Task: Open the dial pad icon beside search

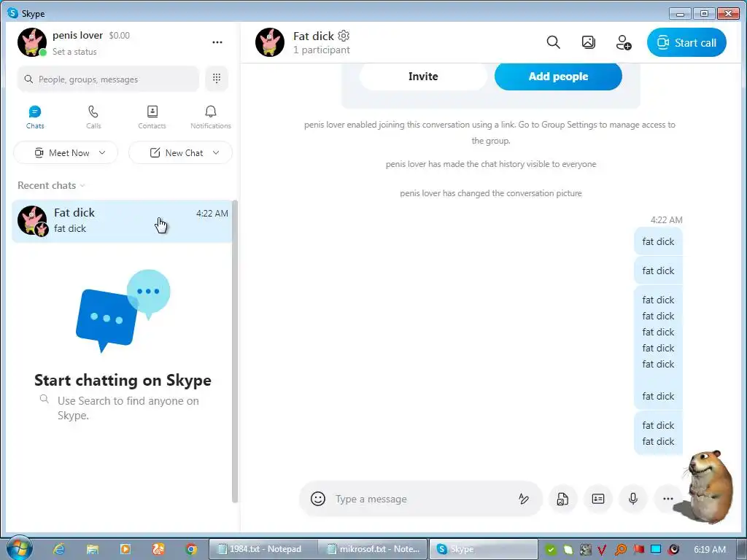Action: [216, 78]
